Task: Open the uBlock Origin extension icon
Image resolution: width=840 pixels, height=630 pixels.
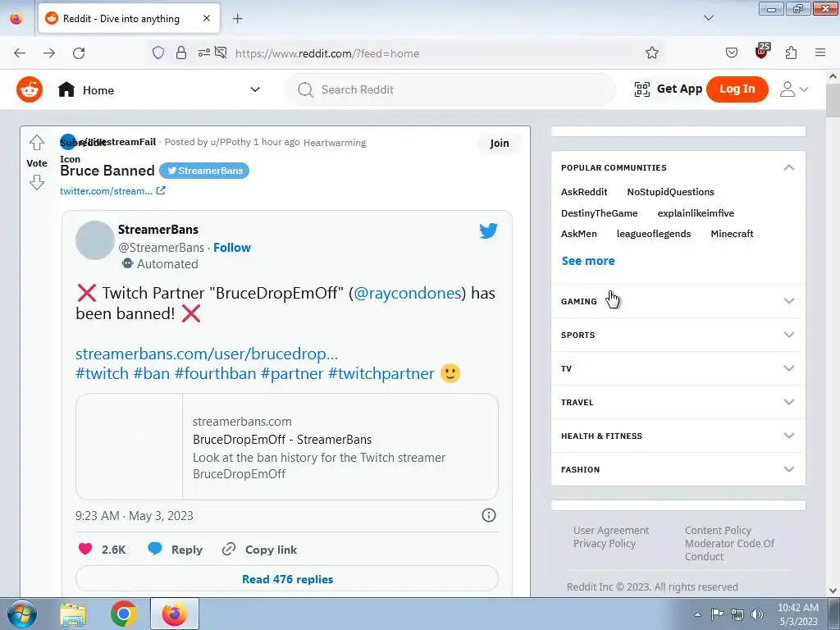Action: (762, 52)
